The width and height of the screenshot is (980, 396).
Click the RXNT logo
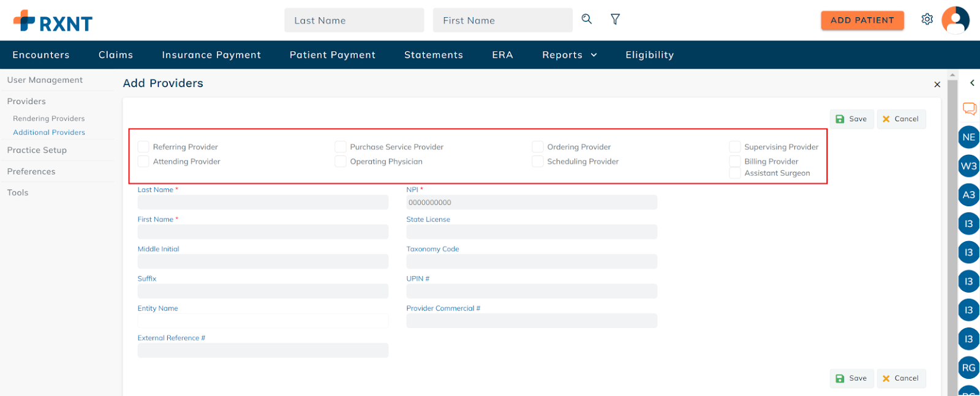(x=53, y=21)
